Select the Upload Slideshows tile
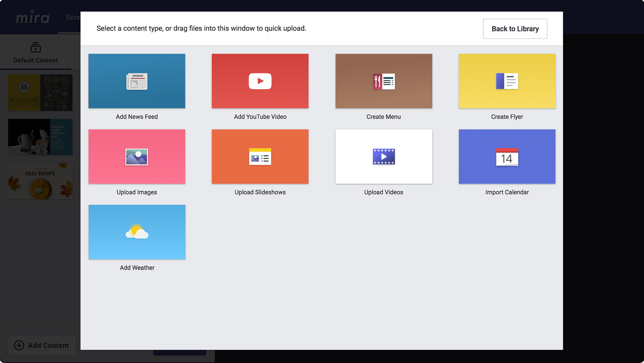 (260, 157)
